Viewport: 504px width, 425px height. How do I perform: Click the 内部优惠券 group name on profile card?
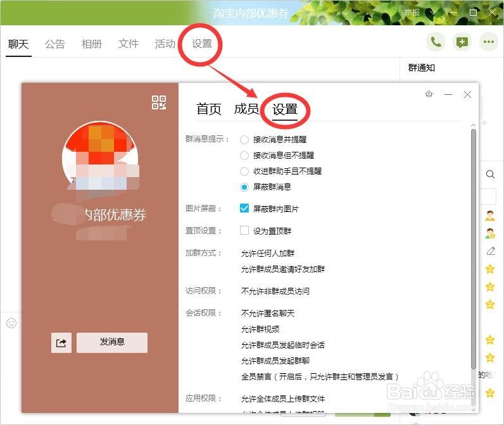tap(115, 215)
